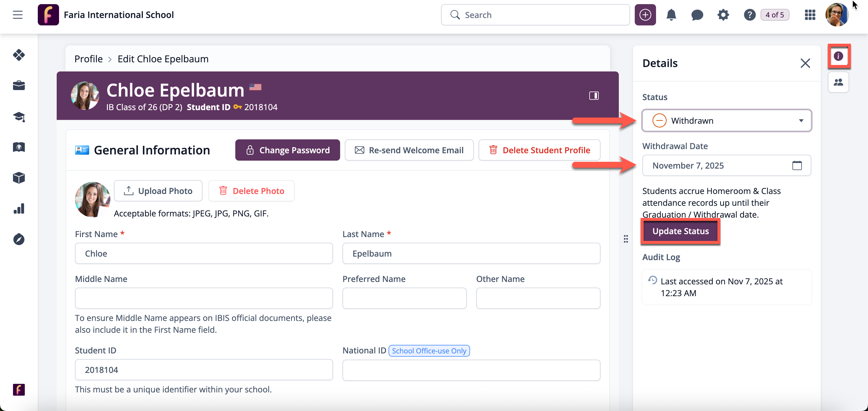Expand the Withdrawn status dropdown

(x=727, y=120)
